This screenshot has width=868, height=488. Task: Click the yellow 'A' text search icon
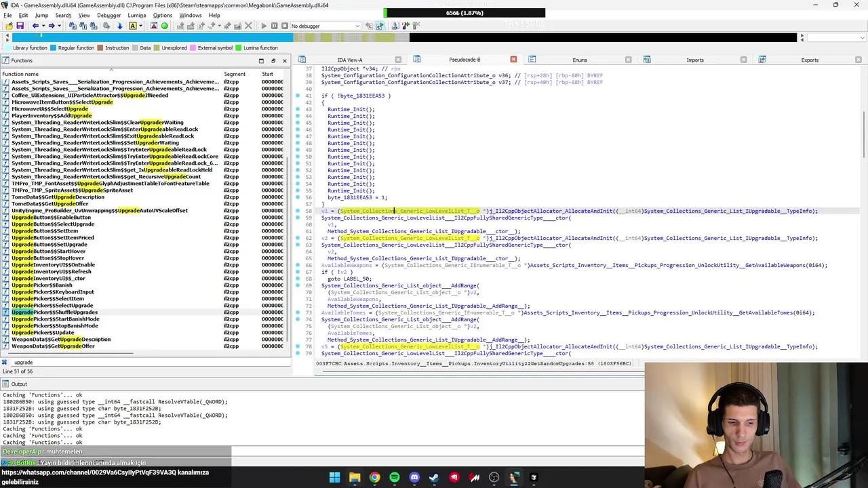(x=132, y=26)
